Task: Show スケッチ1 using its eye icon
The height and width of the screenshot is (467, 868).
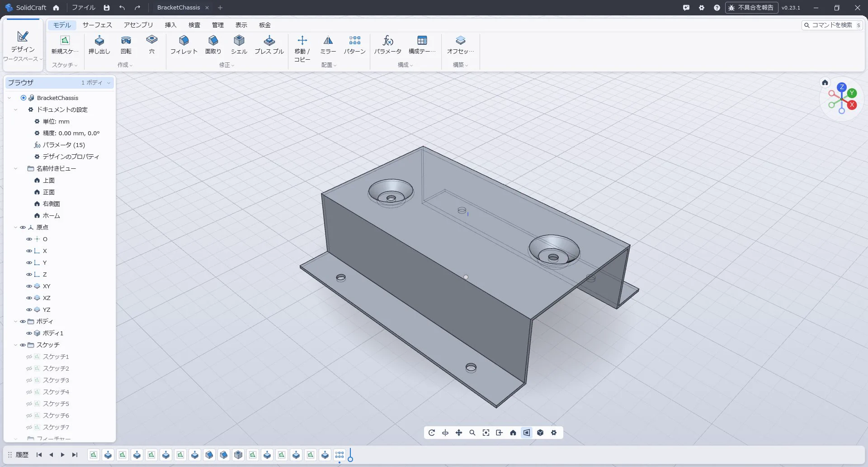Action: [x=29, y=357]
